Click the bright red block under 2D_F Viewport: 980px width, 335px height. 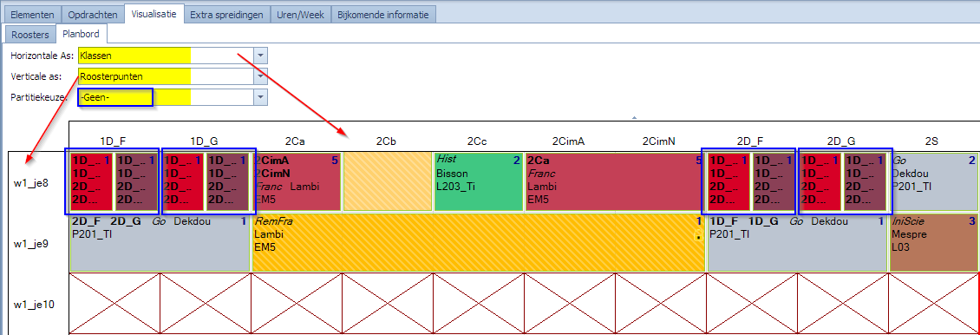point(728,182)
